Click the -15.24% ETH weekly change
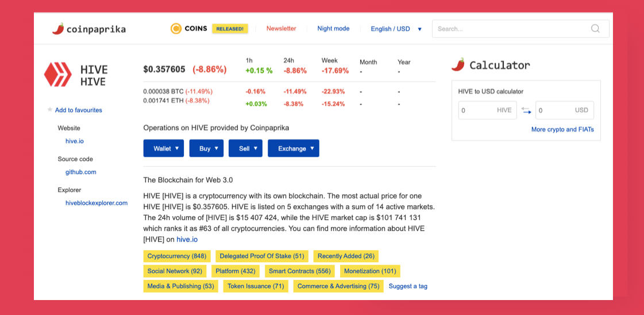Image resolution: width=644 pixels, height=315 pixels. click(x=333, y=104)
